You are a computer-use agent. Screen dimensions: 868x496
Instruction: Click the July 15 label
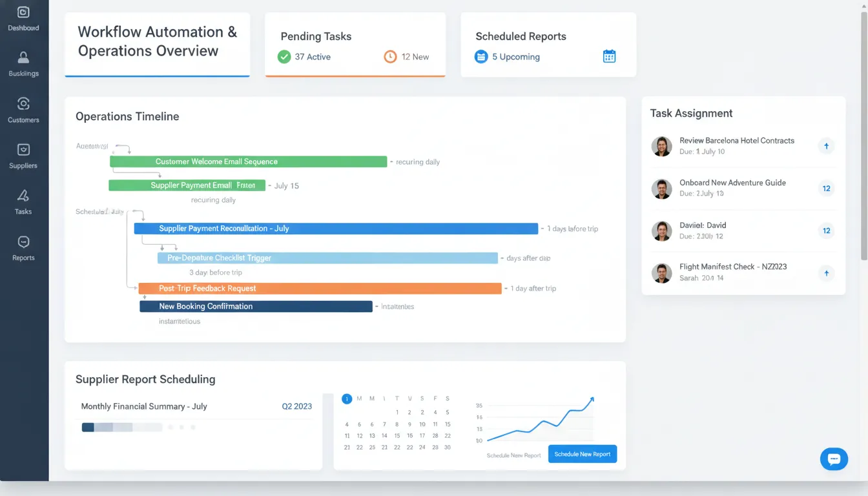click(286, 186)
